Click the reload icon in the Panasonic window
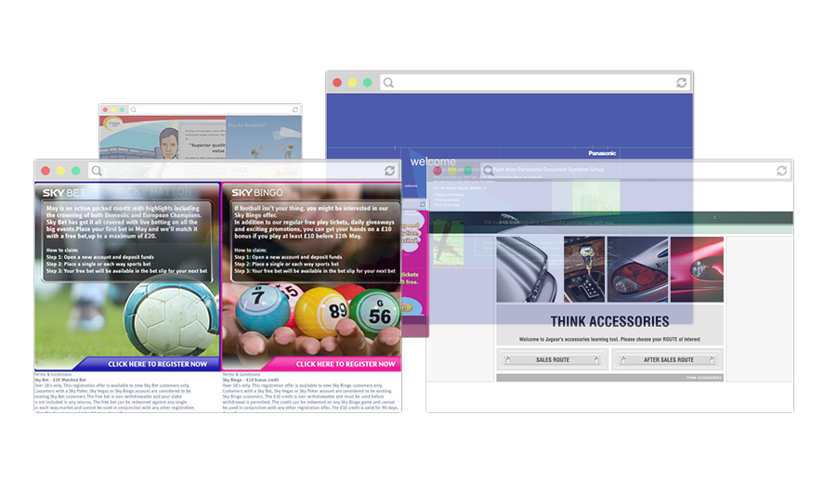Viewport: 837px width, 504px height. pyautogui.click(x=682, y=83)
